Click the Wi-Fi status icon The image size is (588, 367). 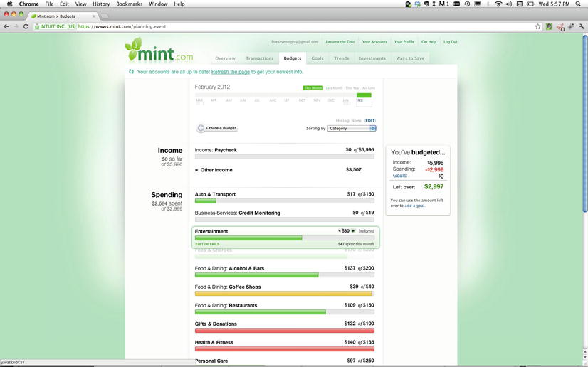tap(498, 4)
